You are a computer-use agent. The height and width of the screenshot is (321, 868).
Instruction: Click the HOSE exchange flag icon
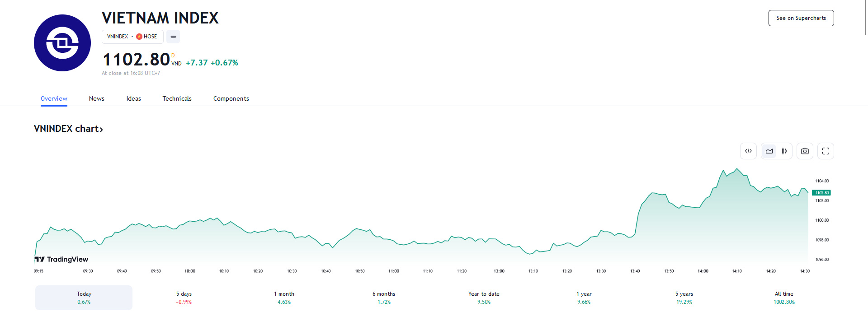click(139, 37)
